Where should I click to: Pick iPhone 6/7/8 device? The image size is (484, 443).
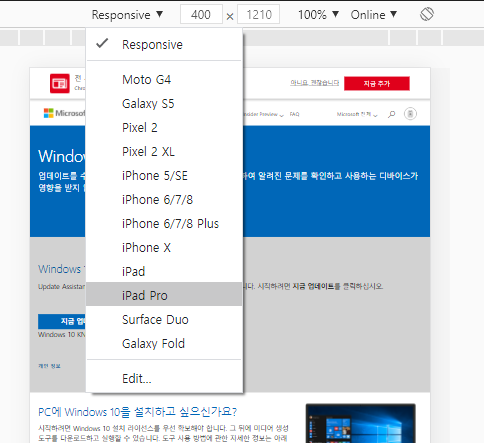pos(164,200)
